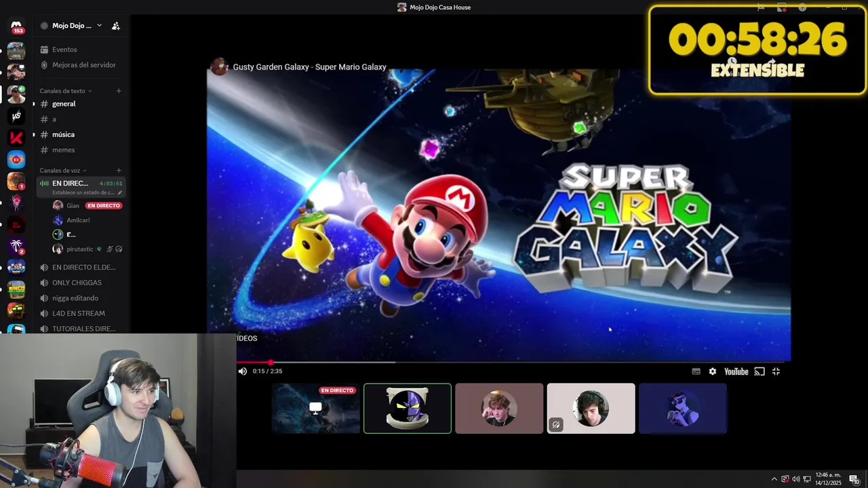Select the blue sunglasses avatar participant tile
Viewport: 868px width, 488px height.
click(683, 409)
